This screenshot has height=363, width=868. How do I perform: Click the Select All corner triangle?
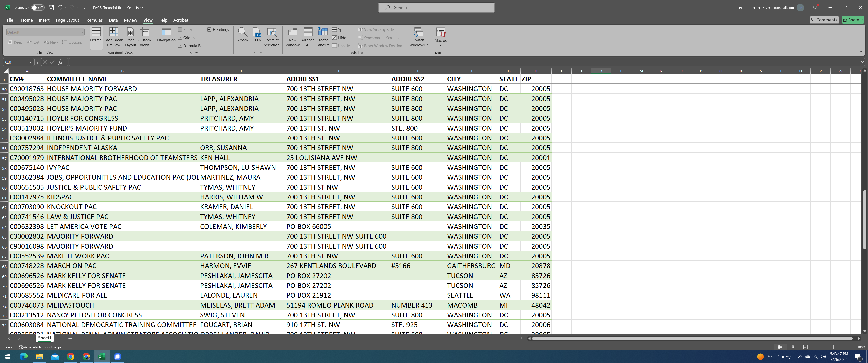[x=5, y=71]
